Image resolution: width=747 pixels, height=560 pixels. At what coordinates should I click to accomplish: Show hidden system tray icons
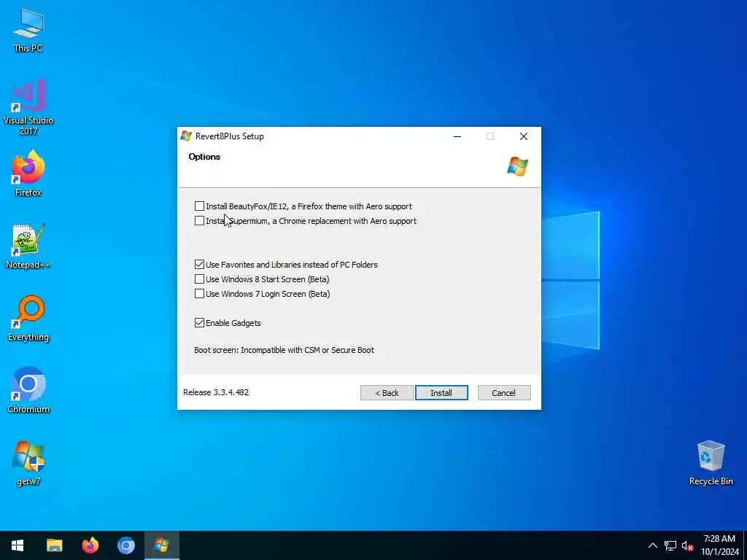click(653, 545)
